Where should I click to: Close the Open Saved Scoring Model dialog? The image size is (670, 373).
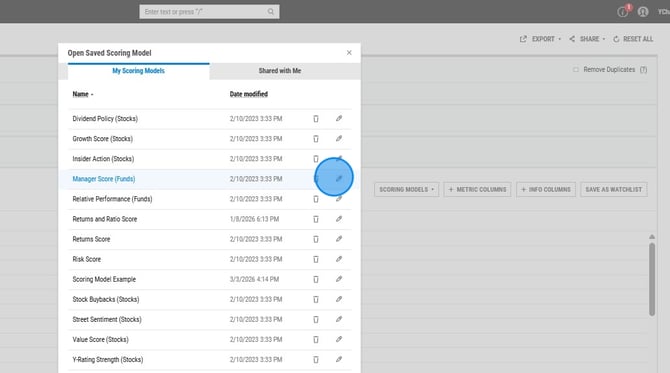pos(349,53)
